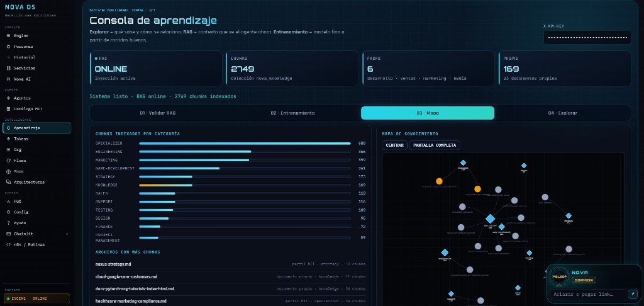Image resolution: width=644 pixels, height=306 pixels.
Task: Click the Chainlit external link arrow
Action: (x=67, y=234)
